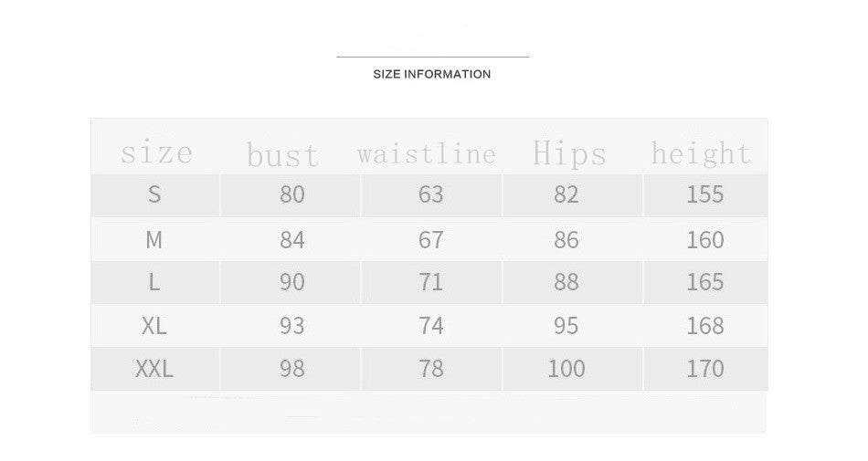The width and height of the screenshot is (868, 461).
Task: Select waistline value 74 for size XL
Action: [x=430, y=326]
